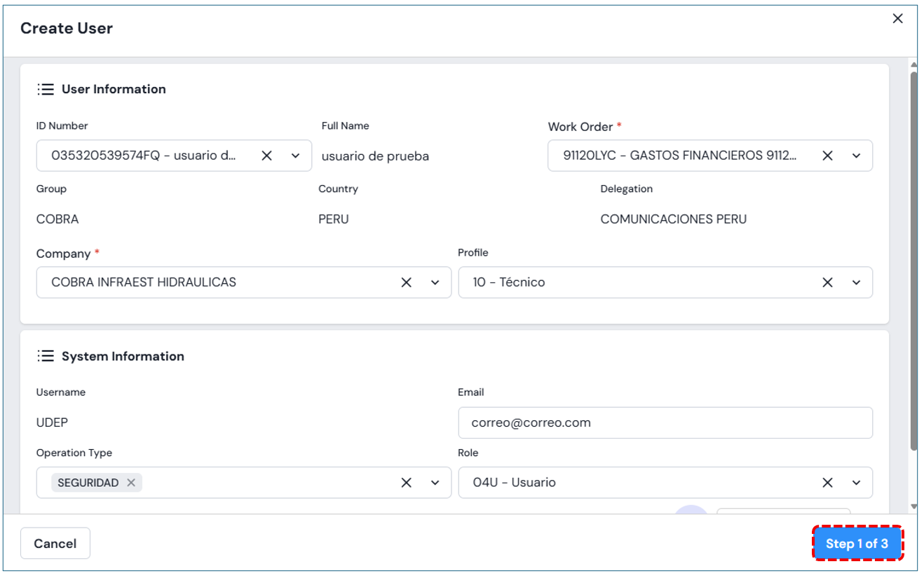Clear all Operation Type selections
Image resolution: width=924 pixels, height=578 pixels.
pos(406,483)
